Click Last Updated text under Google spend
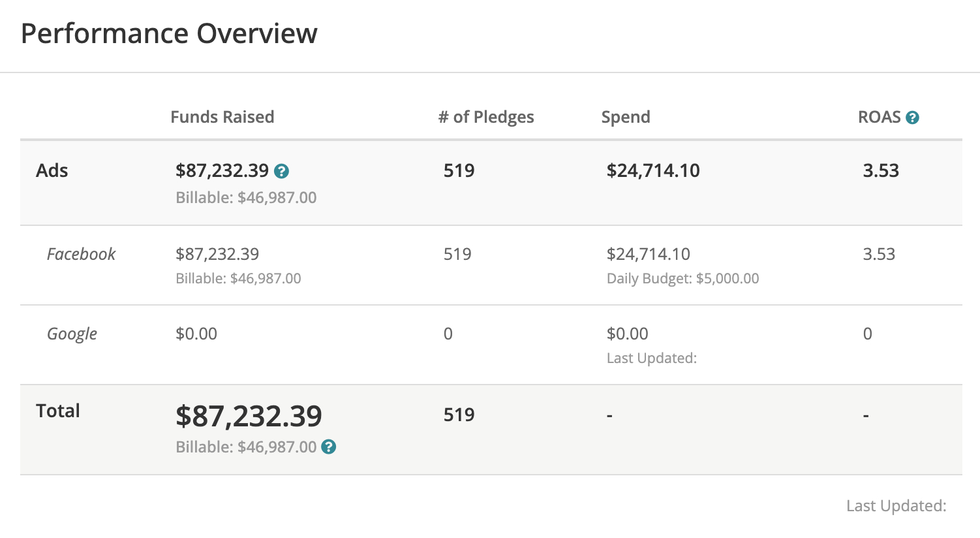Viewport: 980px width, 538px height. pyautogui.click(x=651, y=358)
